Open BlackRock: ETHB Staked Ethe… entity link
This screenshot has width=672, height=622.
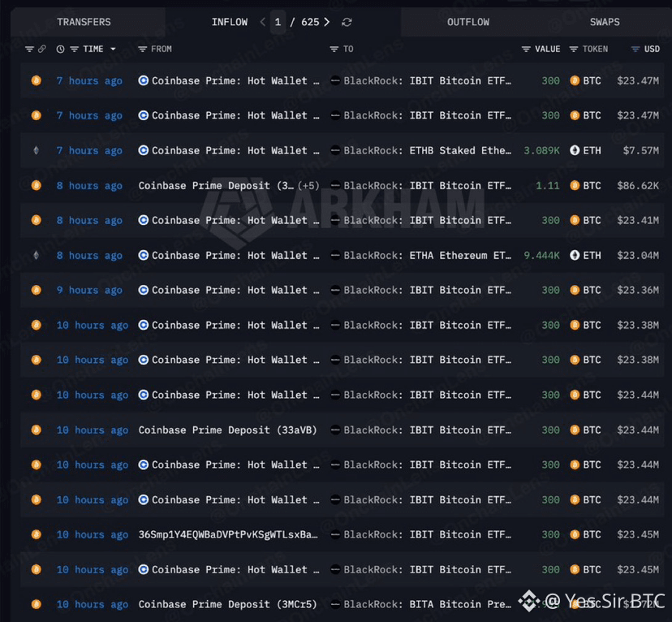(427, 150)
